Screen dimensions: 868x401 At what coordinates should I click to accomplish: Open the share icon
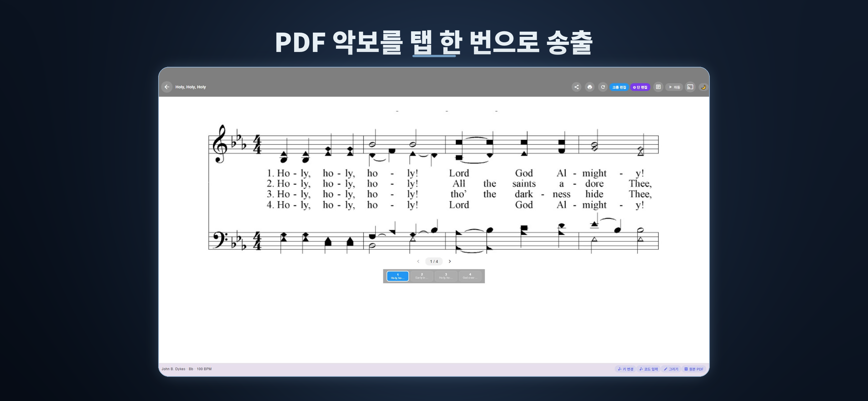(576, 87)
